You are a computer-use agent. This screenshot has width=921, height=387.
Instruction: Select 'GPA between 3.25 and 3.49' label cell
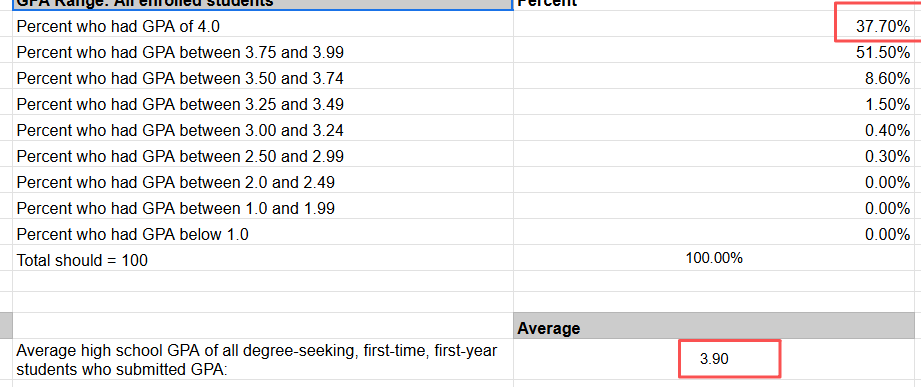pyautogui.click(x=263, y=103)
